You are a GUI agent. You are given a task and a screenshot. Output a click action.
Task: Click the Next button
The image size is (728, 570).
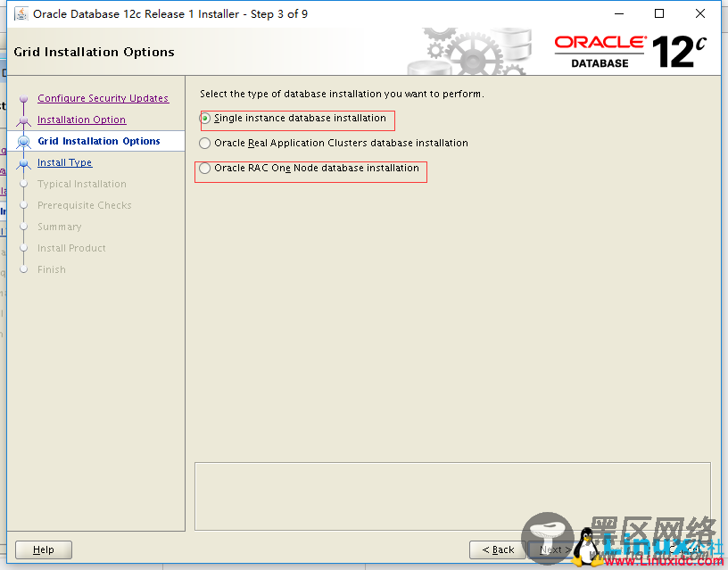coord(555,549)
